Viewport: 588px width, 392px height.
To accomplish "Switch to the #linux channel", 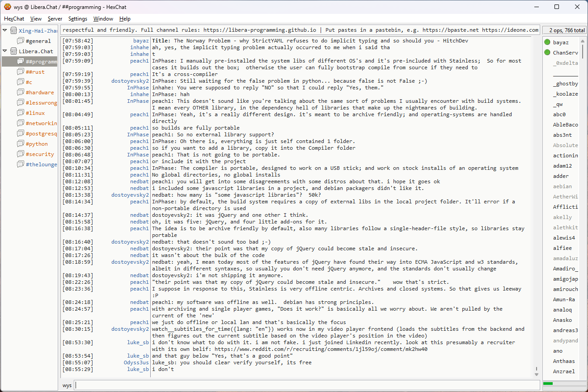I will pos(35,113).
